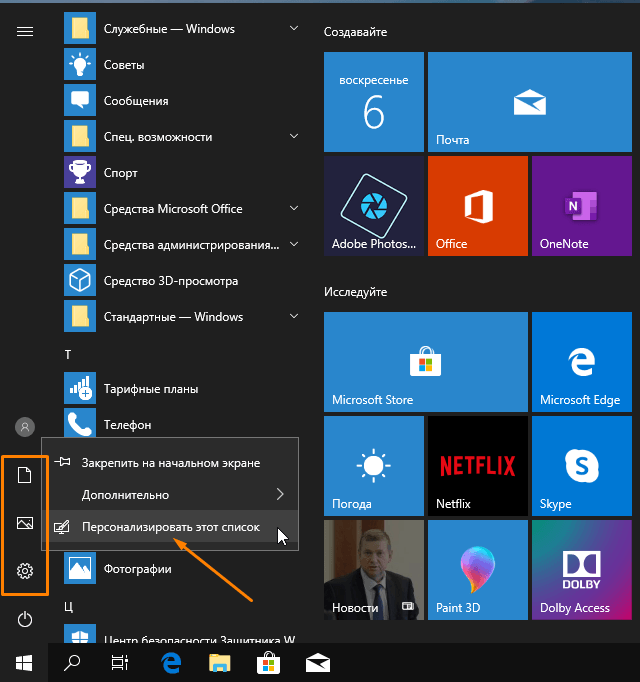Open the OneNote tile
The image size is (640, 682).
point(582,206)
